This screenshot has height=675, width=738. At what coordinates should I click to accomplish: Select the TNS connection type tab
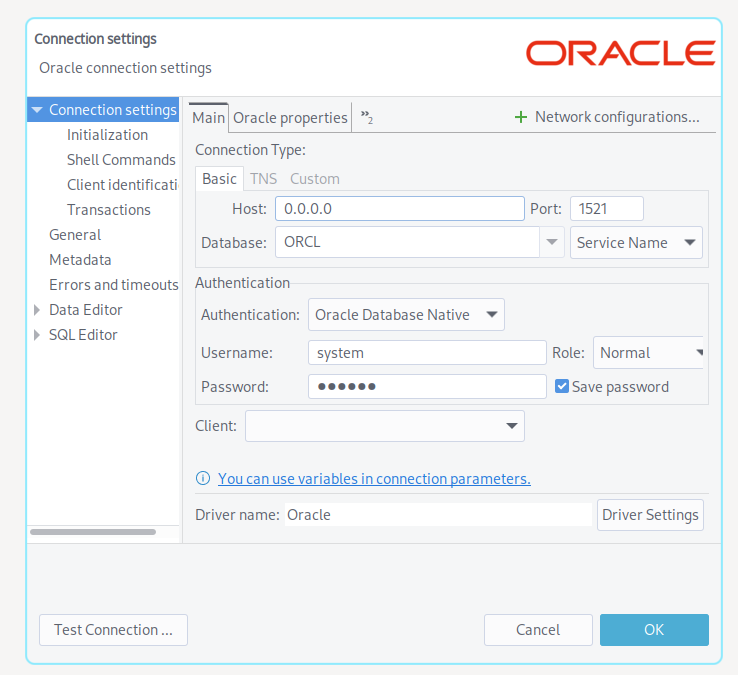click(264, 179)
